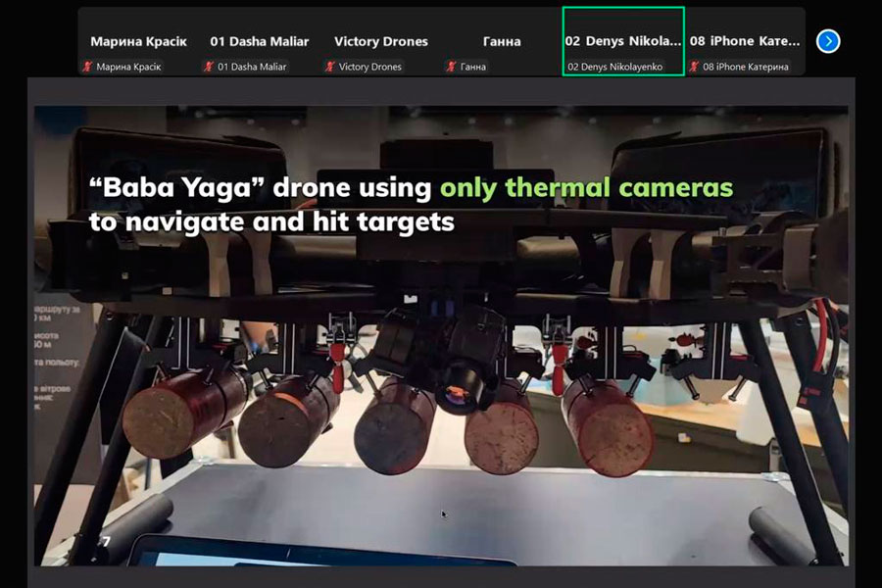Click muted mic icon for Марина Красік
The width and height of the screenshot is (882, 588).
pos(87,67)
